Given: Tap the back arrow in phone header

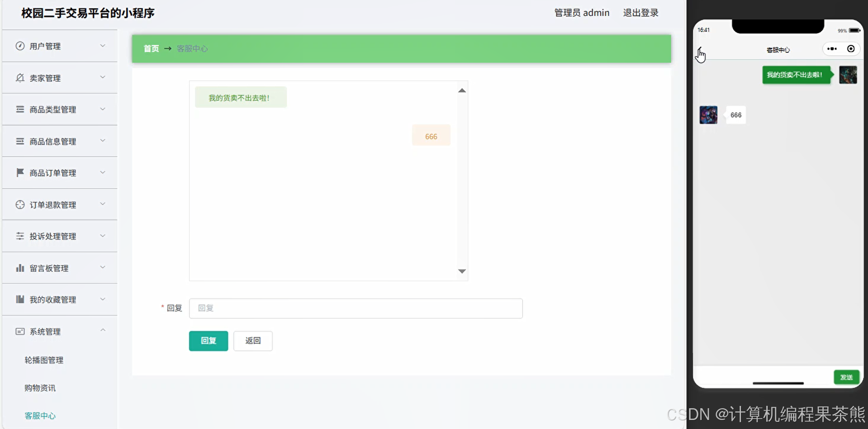Looking at the screenshot, I should [700, 49].
